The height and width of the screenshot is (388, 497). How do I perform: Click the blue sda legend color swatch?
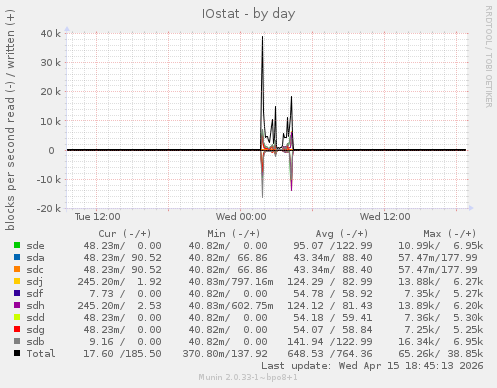coord(17,257)
